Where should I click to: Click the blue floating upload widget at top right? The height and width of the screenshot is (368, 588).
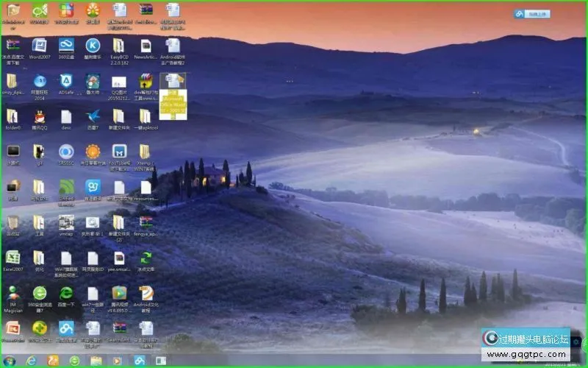point(532,14)
